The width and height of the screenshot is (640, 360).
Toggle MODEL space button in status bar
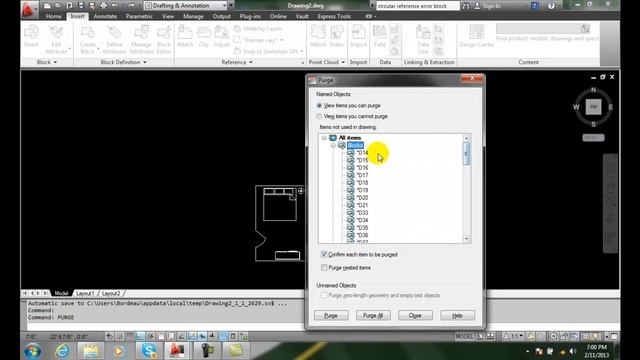pos(464,336)
